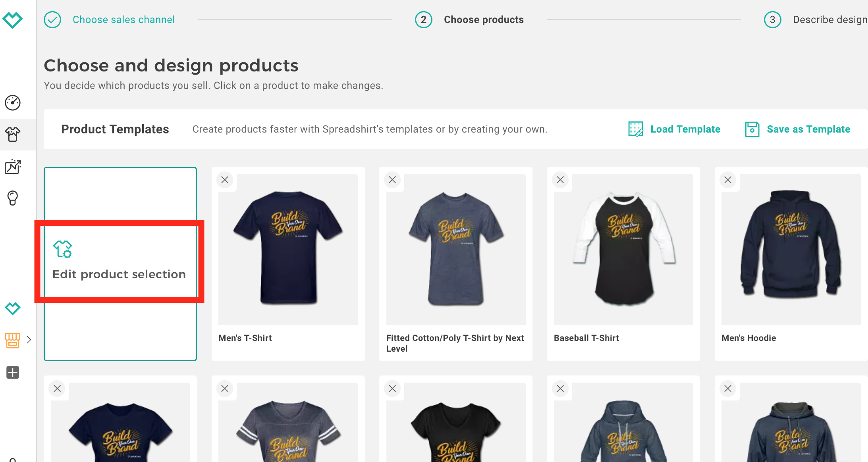Image resolution: width=868 pixels, height=462 pixels.
Task: Open the Men's T-Shirt product thumbnail
Action: (x=288, y=249)
